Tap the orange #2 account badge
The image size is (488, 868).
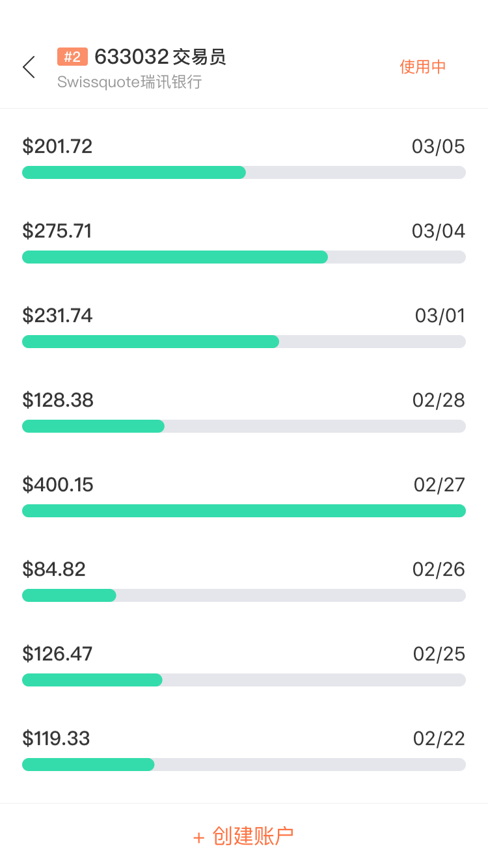[72, 57]
